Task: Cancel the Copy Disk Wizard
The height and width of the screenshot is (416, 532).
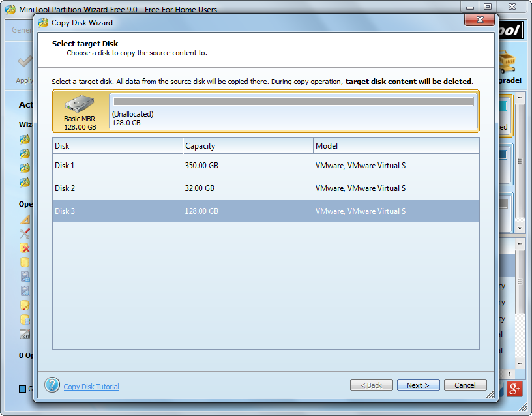Action: (465, 385)
